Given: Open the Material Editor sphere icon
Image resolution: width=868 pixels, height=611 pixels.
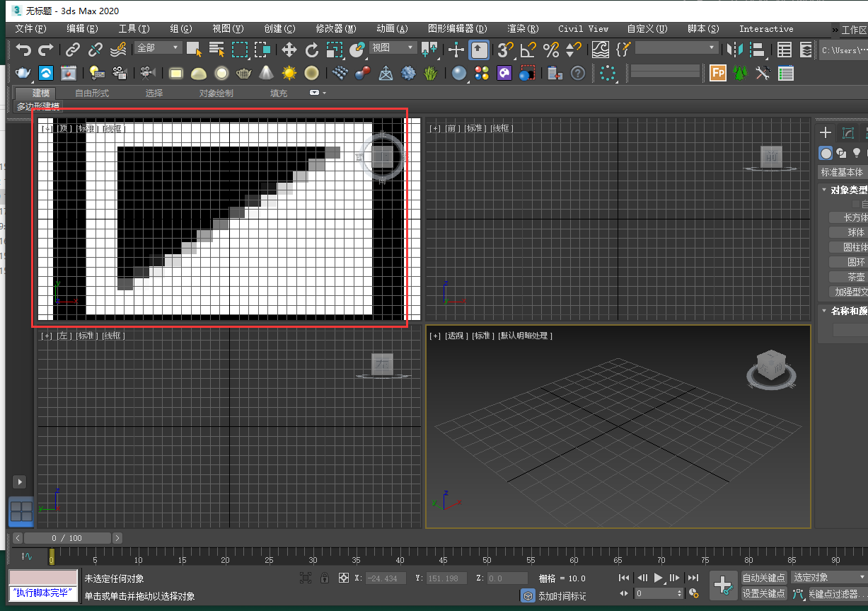Looking at the screenshot, I should pos(459,73).
